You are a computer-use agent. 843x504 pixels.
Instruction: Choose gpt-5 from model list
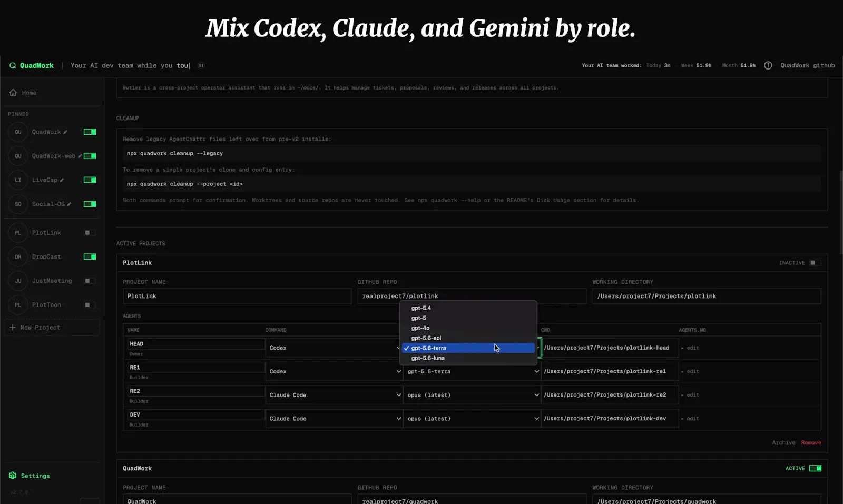coord(468,318)
